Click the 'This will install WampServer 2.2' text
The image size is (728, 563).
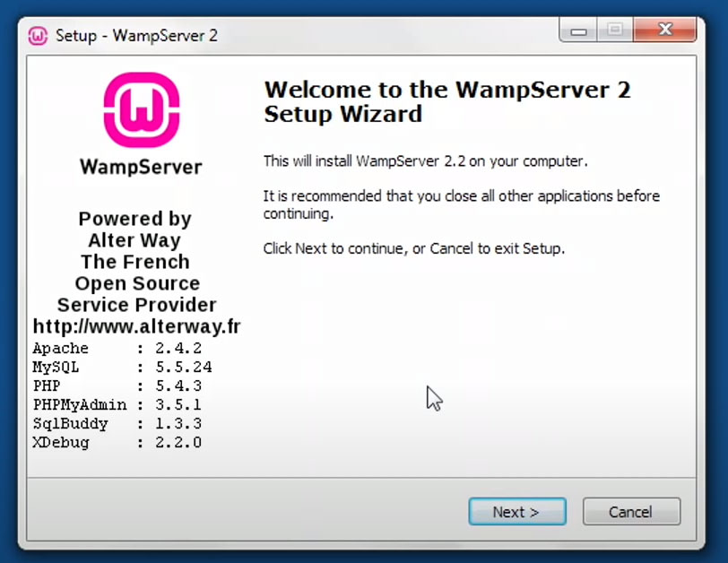point(425,161)
